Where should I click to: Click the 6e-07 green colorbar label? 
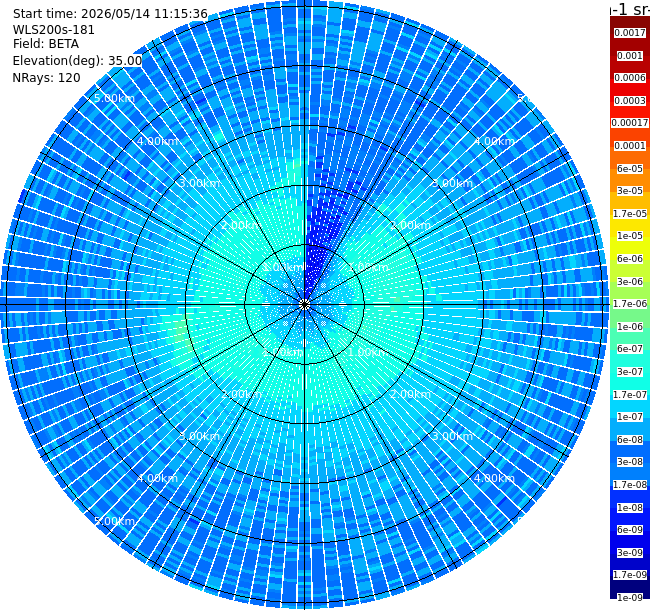pos(630,349)
